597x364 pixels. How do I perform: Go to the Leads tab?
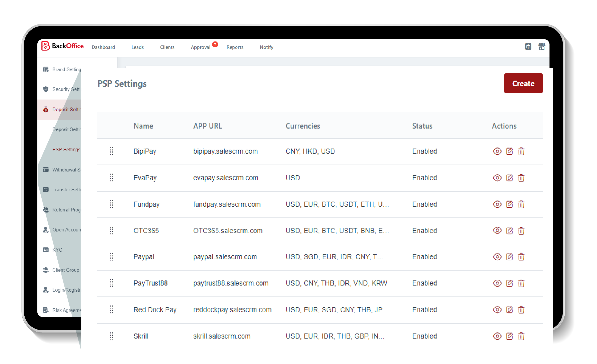138,47
